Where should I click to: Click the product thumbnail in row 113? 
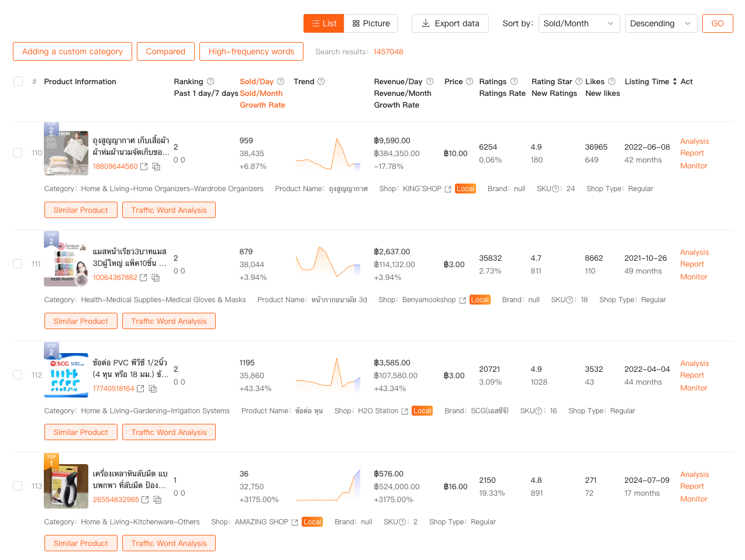pyautogui.click(x=66, y=486)
